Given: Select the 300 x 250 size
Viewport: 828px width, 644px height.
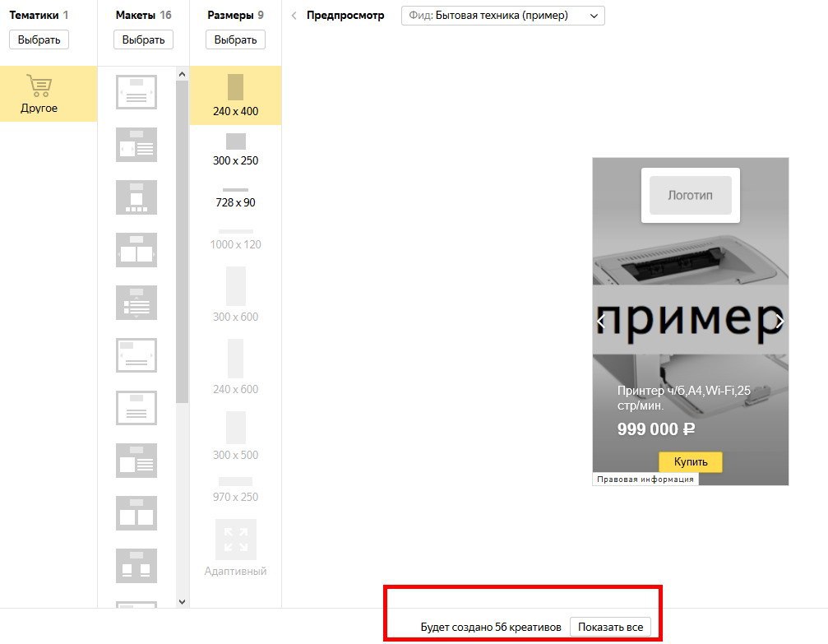Looking at the screenshot, I should (x=235, y=150).
